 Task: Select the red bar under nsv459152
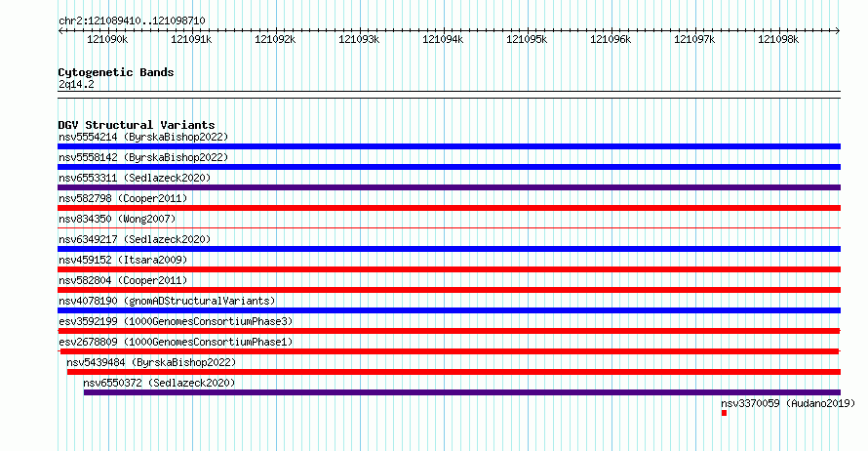point(449,269)
